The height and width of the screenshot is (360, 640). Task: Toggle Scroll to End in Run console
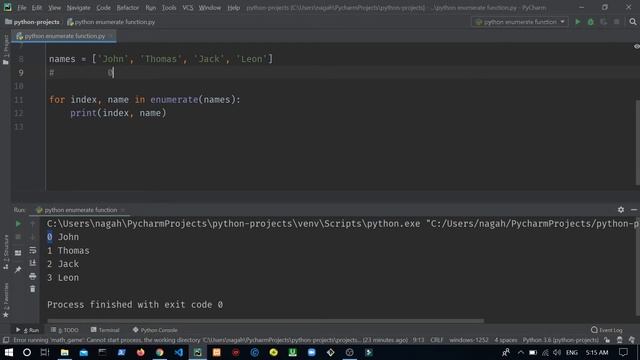click(x=33, y=263)
